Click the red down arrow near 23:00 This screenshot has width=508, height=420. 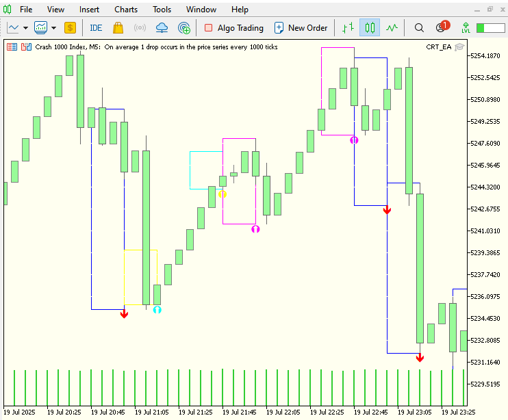tap(387, 210)
